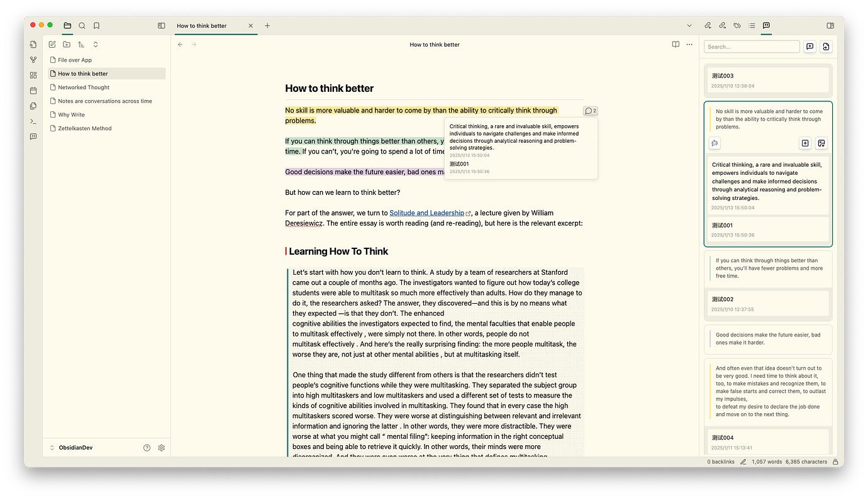Follow the "Solitude and Leadership" link
868x498 pixels.
click(426, 213)
